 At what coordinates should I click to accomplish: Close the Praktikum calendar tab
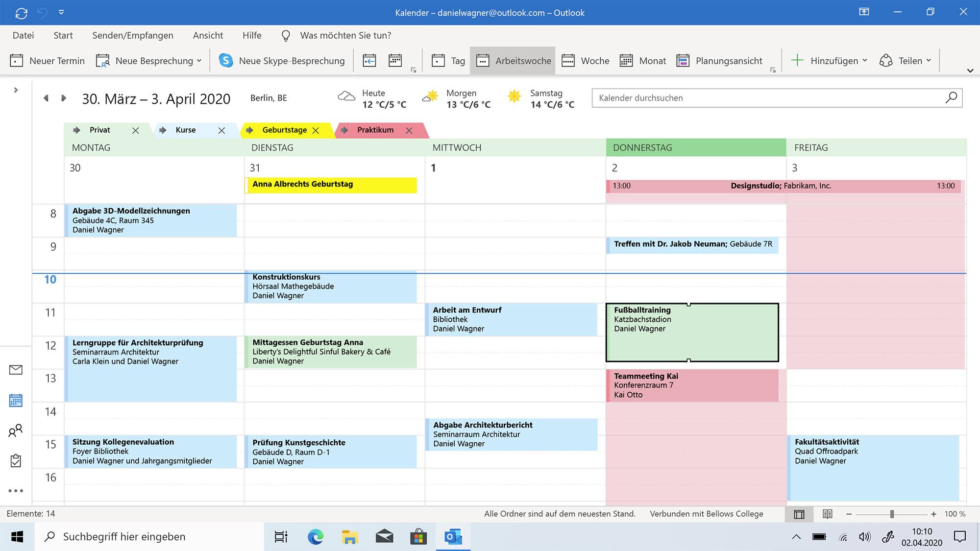[410, 130]
